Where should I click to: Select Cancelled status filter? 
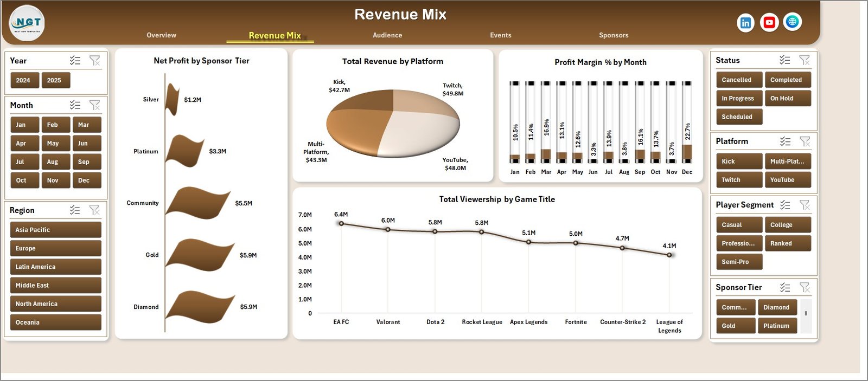(739, 80)
